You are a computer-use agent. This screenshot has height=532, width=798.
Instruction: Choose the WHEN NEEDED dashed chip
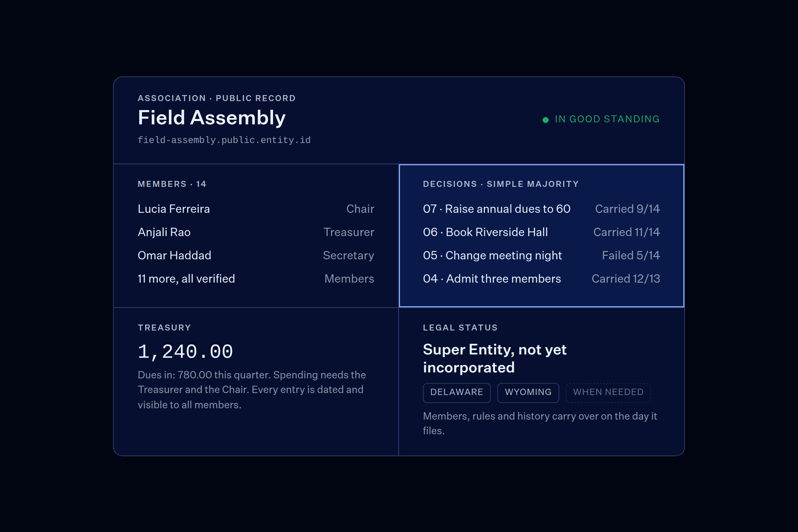pos(608,393)
